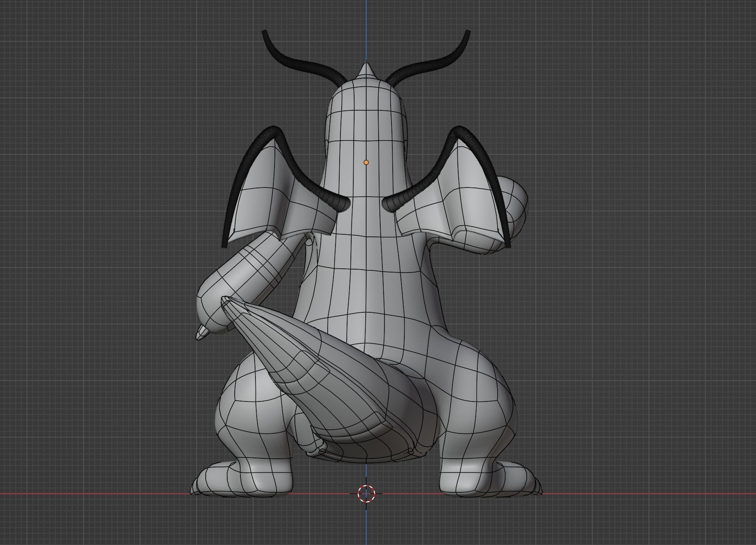Click the small horn on the head top
The width and height of the screenshot is (756, 545).
366,70
